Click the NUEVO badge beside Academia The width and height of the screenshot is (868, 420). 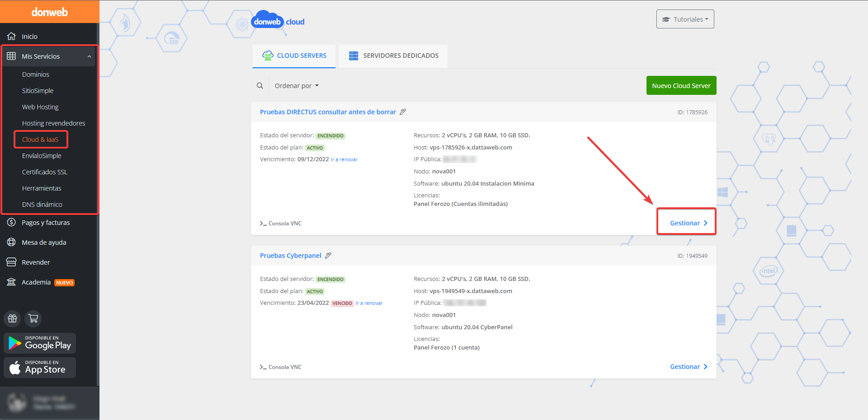click(65, 283)
